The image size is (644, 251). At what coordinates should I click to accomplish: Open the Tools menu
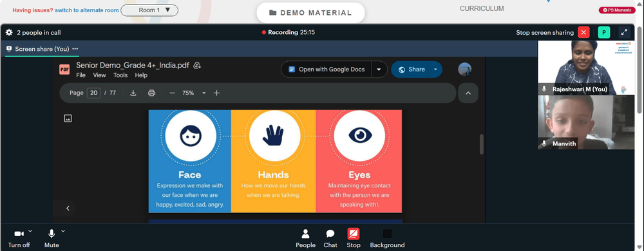point(120,75)
